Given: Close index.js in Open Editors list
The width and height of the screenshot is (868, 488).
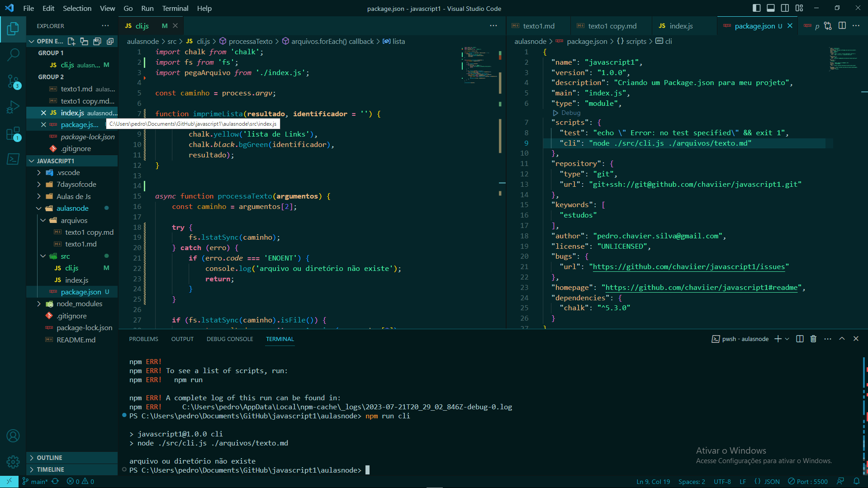Looking at the screenshot, I should coord(43,113).
